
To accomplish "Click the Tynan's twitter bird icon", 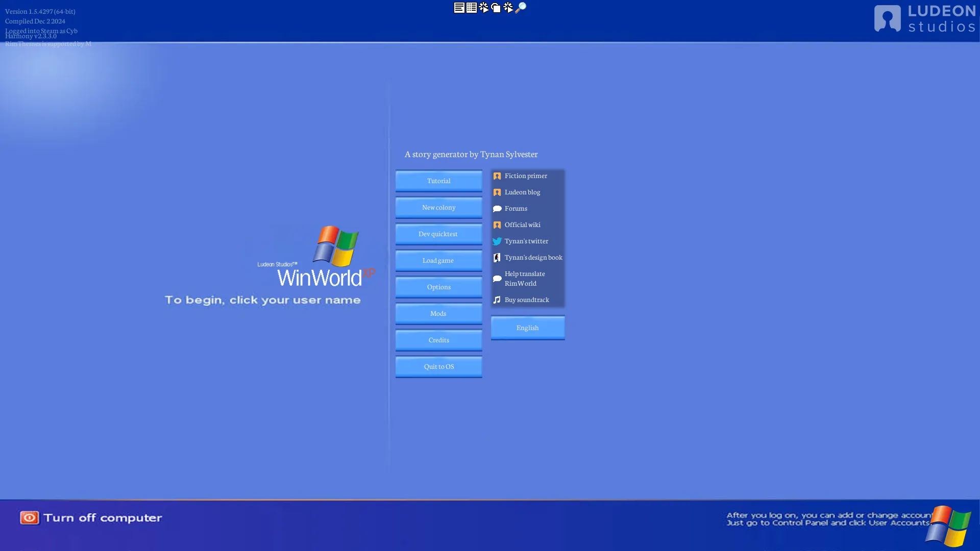I will coord(497,241).
